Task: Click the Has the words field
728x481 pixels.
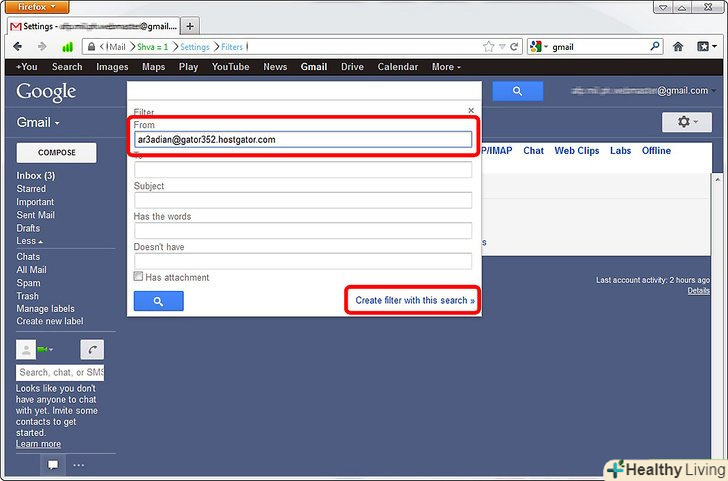Action: [x=303, y=231]
